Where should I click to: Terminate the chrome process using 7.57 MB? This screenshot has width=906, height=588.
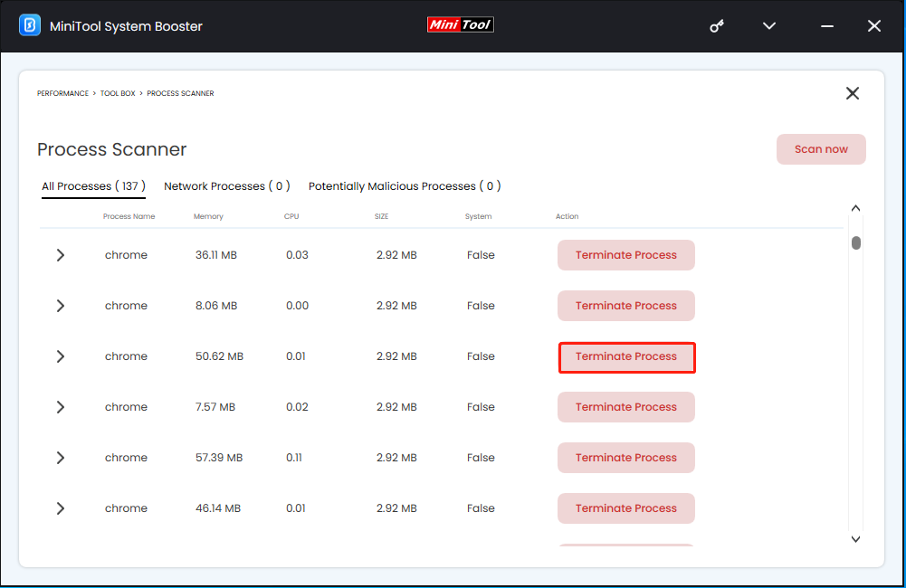tap(625, 407)
